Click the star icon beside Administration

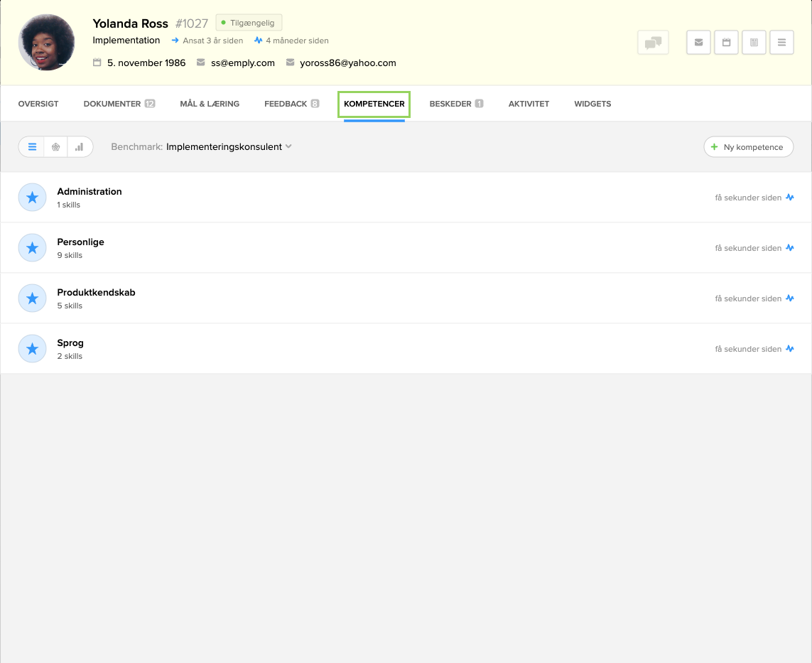32,197
